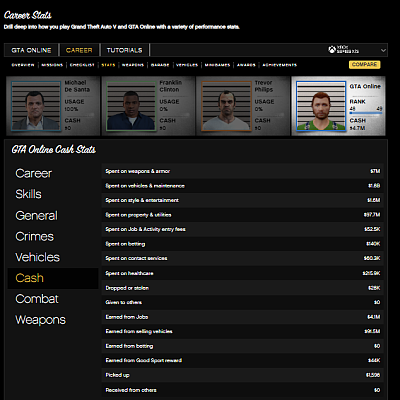Select the CAREER tab
The image size is (400, 400).
tap(79, 50)
